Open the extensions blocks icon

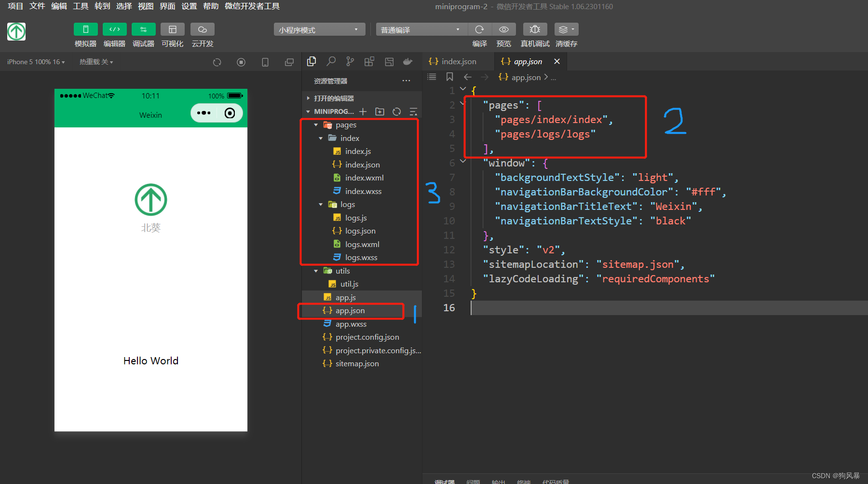[369, 61]
